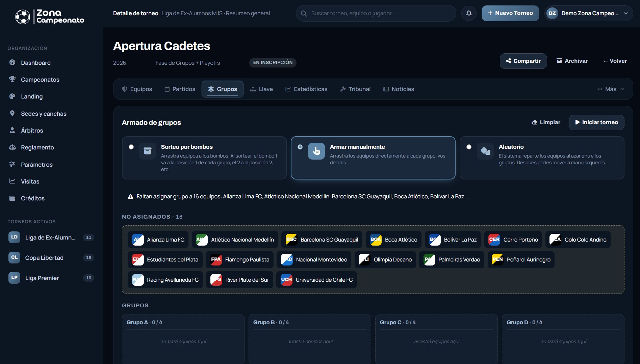Click the Nacional Montevideo team chip

coord(314,259)
